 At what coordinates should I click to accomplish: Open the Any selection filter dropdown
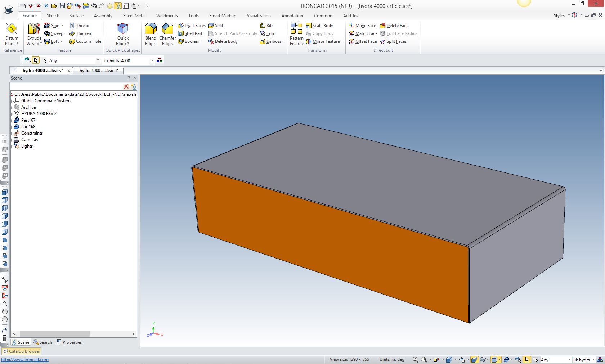(x=98, y=60)
